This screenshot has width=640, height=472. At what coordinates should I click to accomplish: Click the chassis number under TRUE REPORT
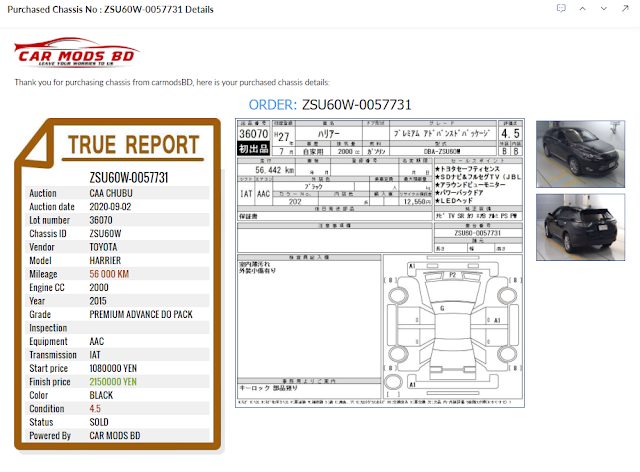(129, 178)
